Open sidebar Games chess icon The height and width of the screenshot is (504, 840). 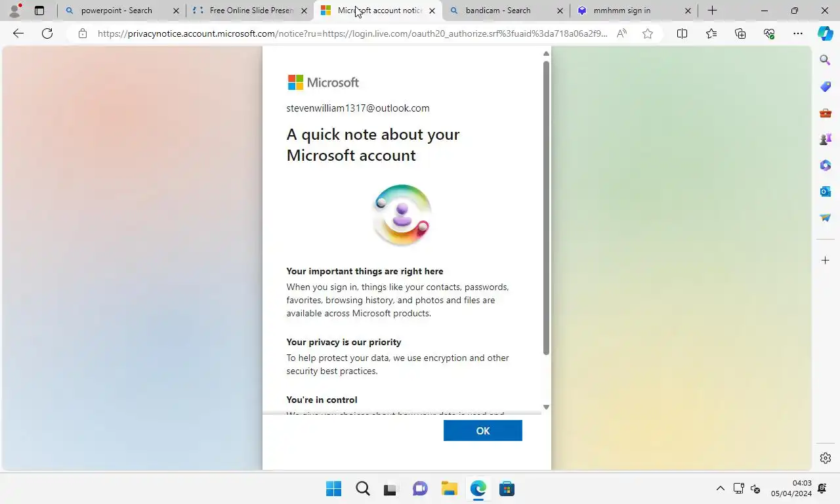[x=826, y=139]
